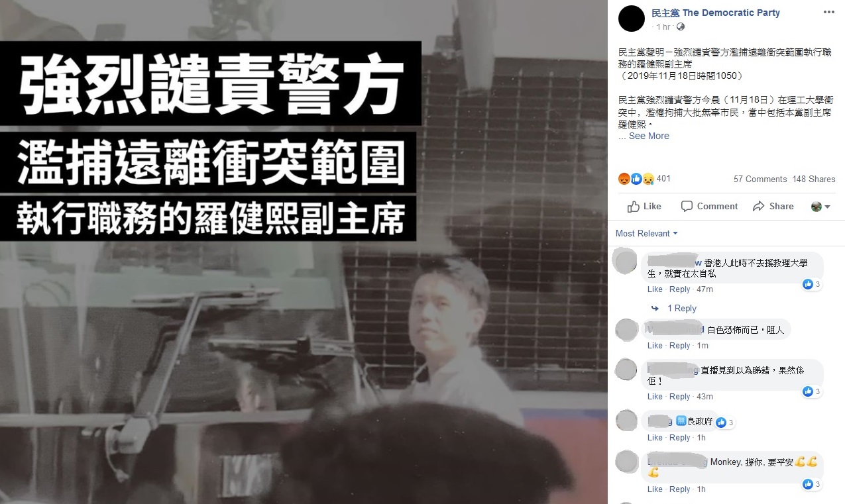Open the 148 Shares link
The height and width of the screenshot is (504, 845).
click(x=813, y=179)
